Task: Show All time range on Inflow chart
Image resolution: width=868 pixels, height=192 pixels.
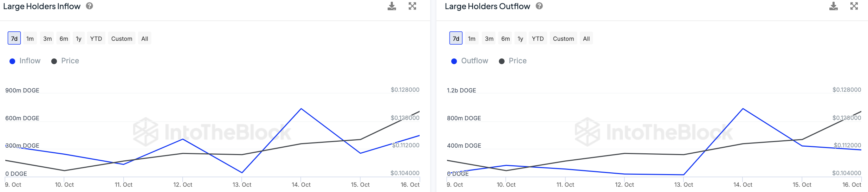Action: pos(145,38)
